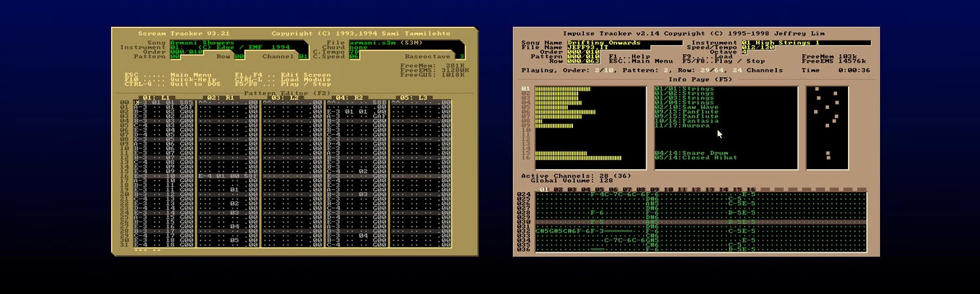Select sample entry '04/14:Snare Drum'
980x294 pixels.
pyautogui.click(x=691, y=153)
